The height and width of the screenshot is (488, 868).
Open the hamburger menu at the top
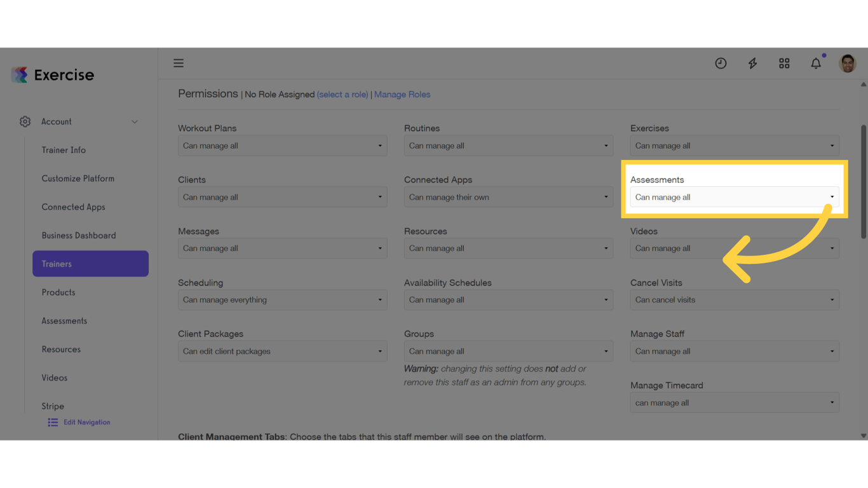click(179, 63)
